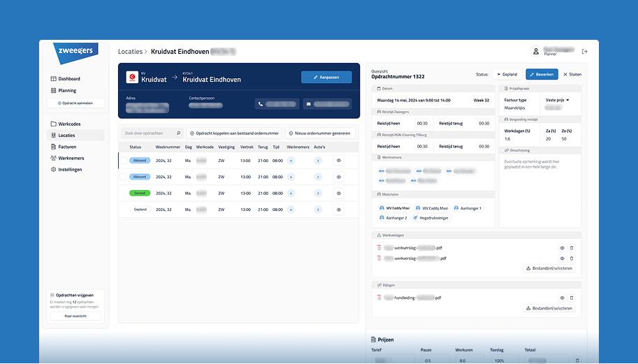Delete the handleiding PDF under Bijlagen
638x364 pixels.
(571, 298)
